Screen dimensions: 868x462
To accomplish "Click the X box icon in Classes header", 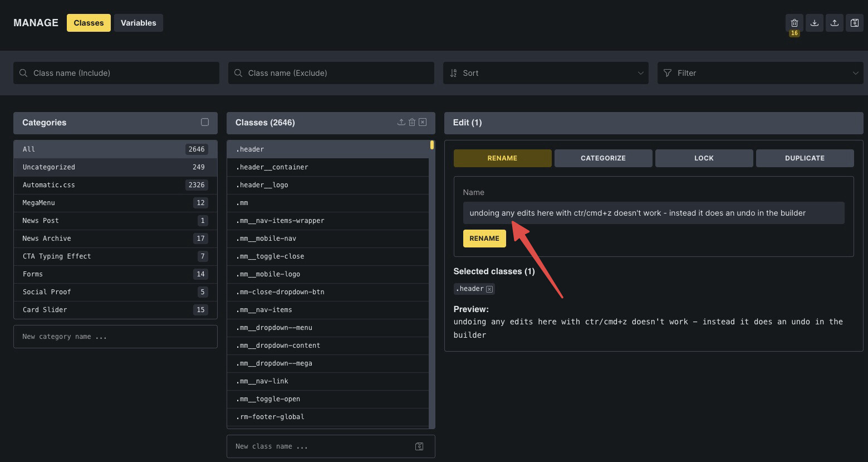I will click(423, 122).
